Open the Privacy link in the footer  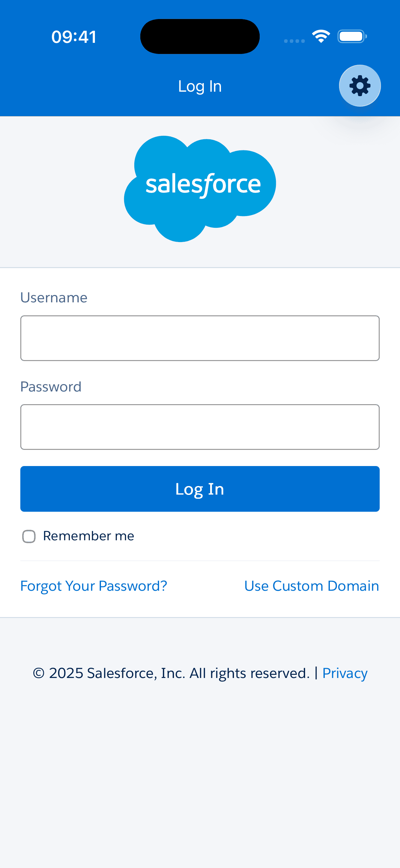[344, 673]
